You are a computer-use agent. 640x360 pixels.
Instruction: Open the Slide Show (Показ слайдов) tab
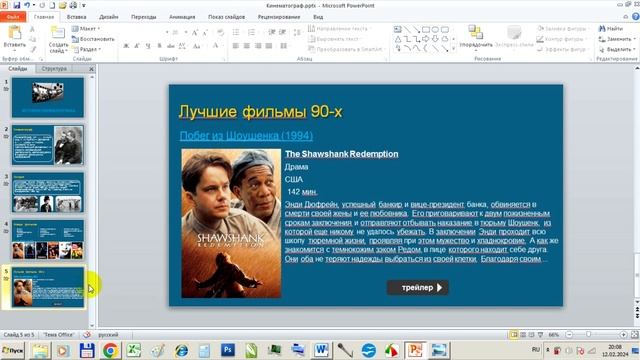[x=227, y=17]
